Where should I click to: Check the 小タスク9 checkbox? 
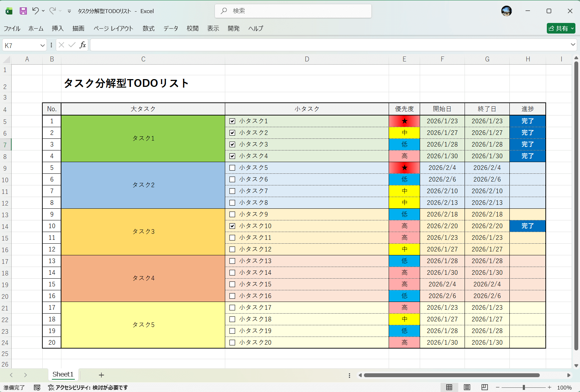[232, 214]
